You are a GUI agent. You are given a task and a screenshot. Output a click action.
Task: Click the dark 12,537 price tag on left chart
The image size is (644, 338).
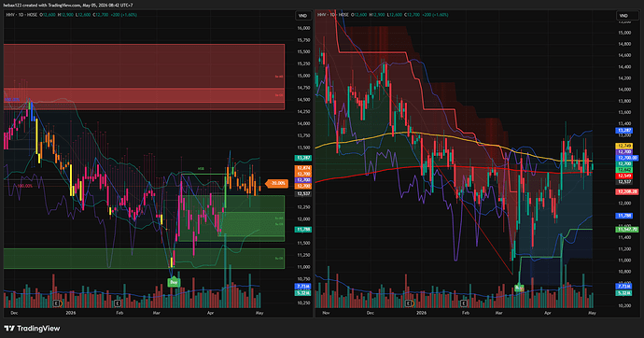pos(303,193)
